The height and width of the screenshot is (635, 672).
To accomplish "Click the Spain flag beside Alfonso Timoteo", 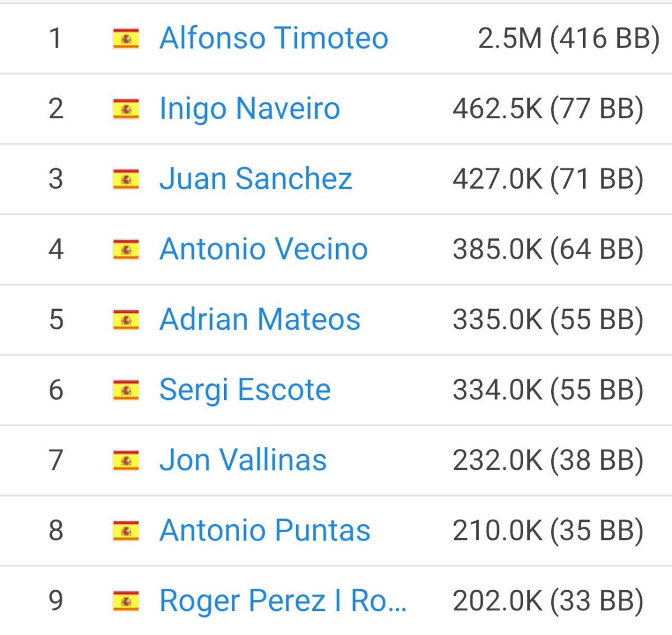I will [x=126, y=39].
